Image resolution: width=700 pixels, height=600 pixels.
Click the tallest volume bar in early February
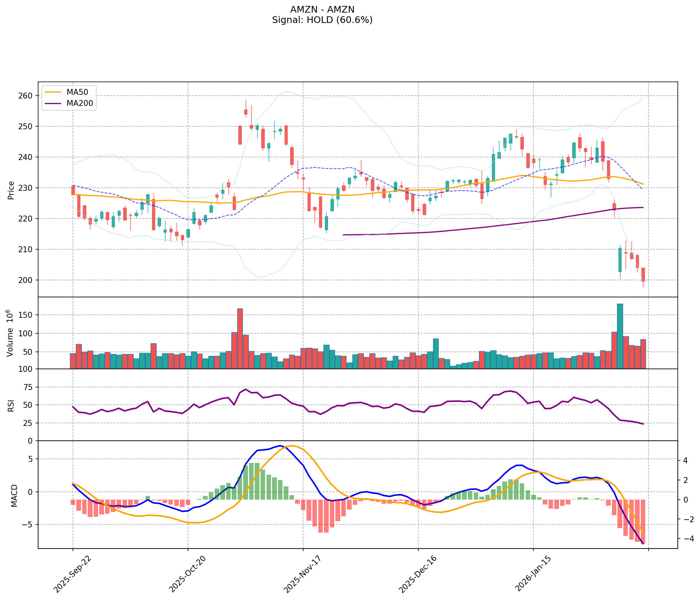(x=620, y=336)
